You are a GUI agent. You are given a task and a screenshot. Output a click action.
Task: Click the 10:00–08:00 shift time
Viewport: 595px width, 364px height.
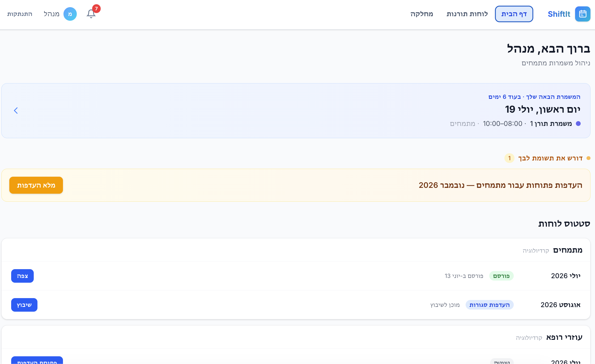click(503, 124)
